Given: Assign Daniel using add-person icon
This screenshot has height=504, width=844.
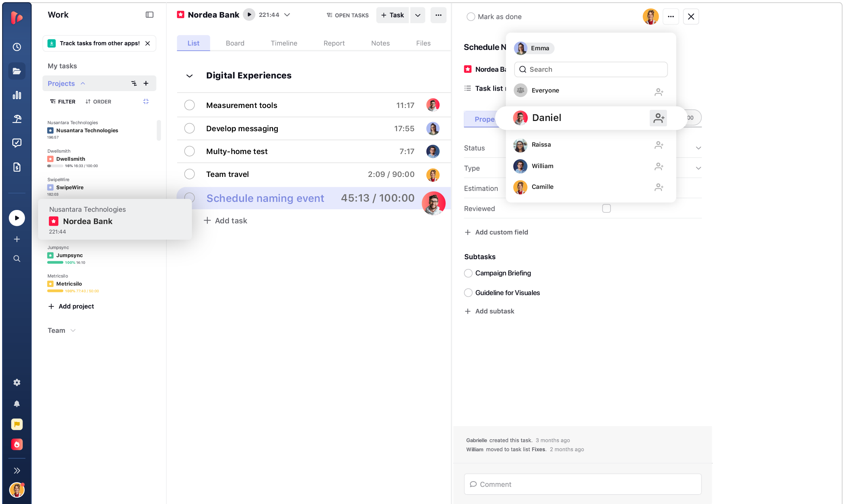Looking at the screenshot, I should [658, 118].
